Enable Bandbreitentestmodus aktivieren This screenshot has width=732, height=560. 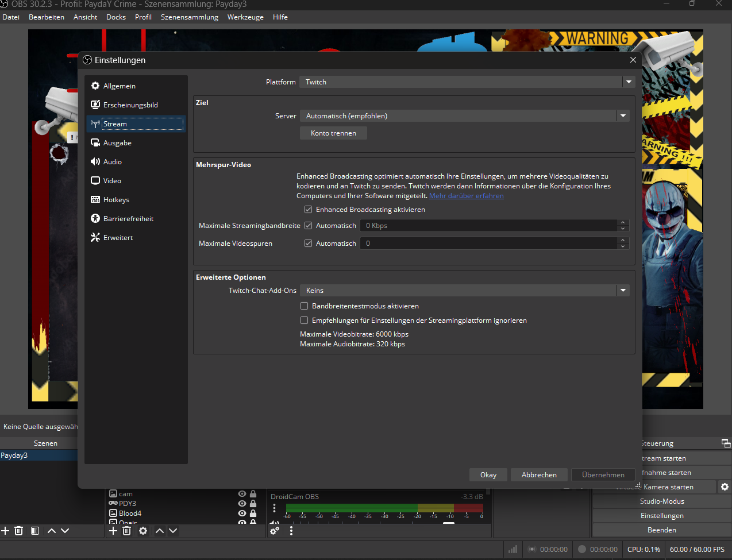pos(305,306)
